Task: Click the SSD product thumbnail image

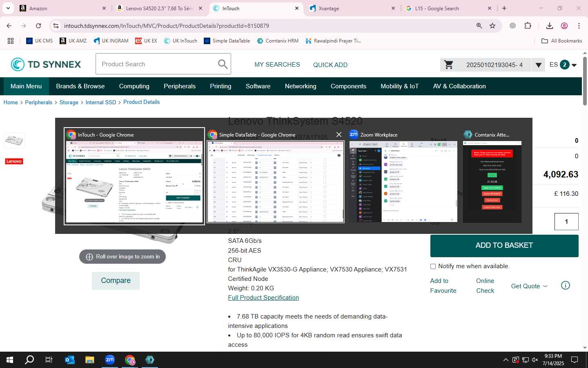Action: (14, 140)
